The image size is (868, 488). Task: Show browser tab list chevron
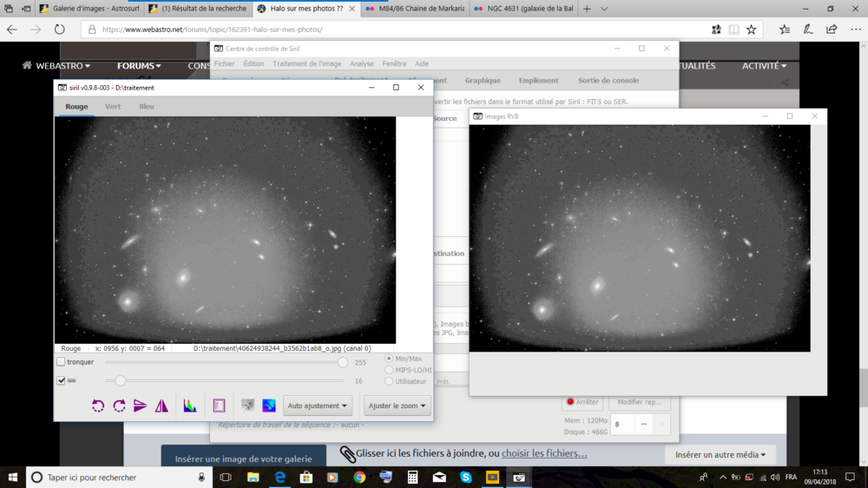point(604,9)
